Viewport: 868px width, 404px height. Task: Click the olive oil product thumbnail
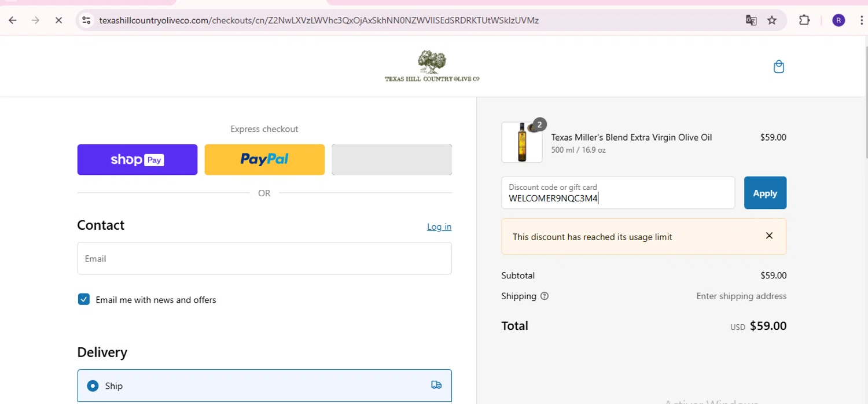(522, 142)
